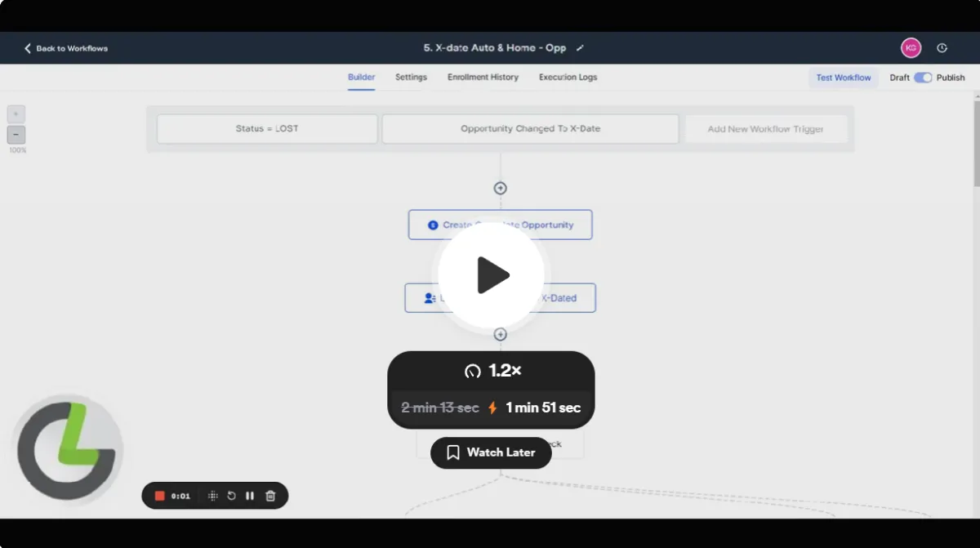Select the Status = LOST trigger
The width and height of the screenshot is (980, 548).
[x=267, y=129]
